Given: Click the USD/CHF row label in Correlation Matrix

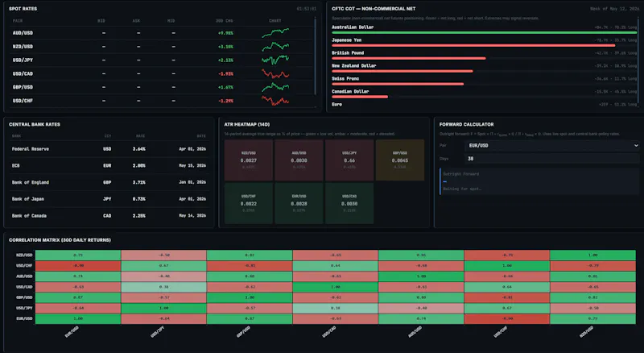Looking at the screenshot, I should point(24,266).
